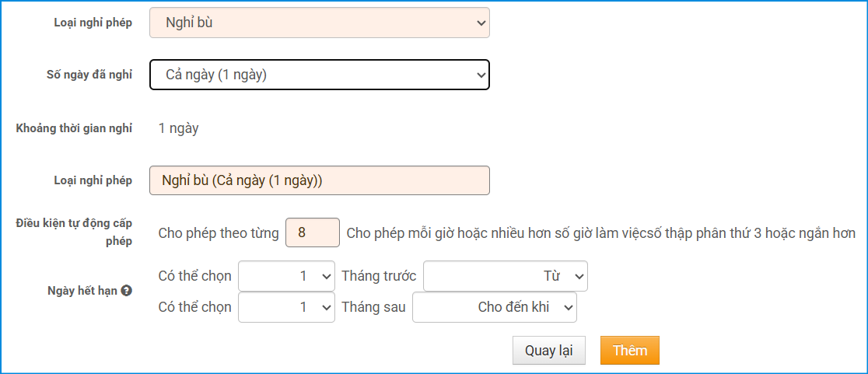Expand the Cho đến khi dropdown
The height and width of the screenshot is (374, 868).
(494, 307)
